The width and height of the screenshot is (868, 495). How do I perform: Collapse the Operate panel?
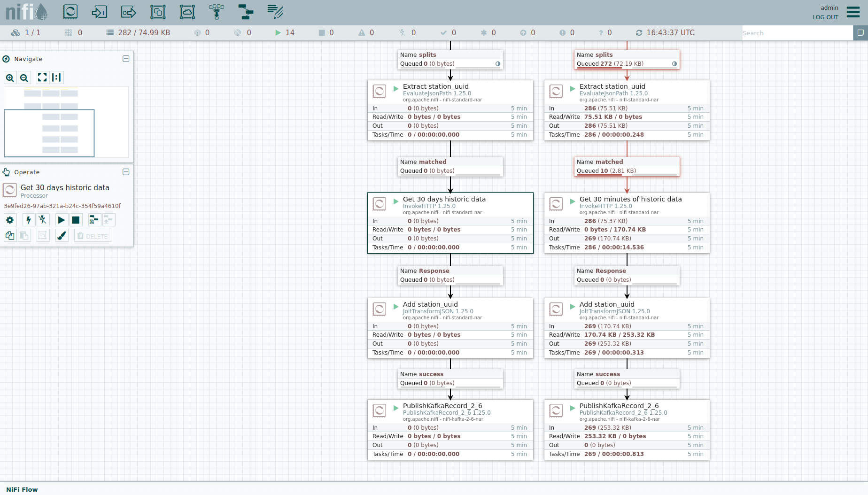(126, 172)
